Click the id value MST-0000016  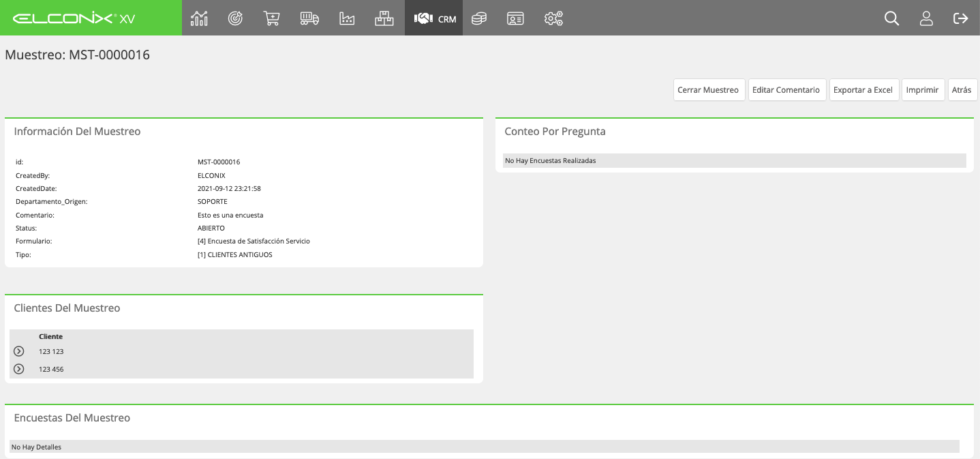pos(219,162)
